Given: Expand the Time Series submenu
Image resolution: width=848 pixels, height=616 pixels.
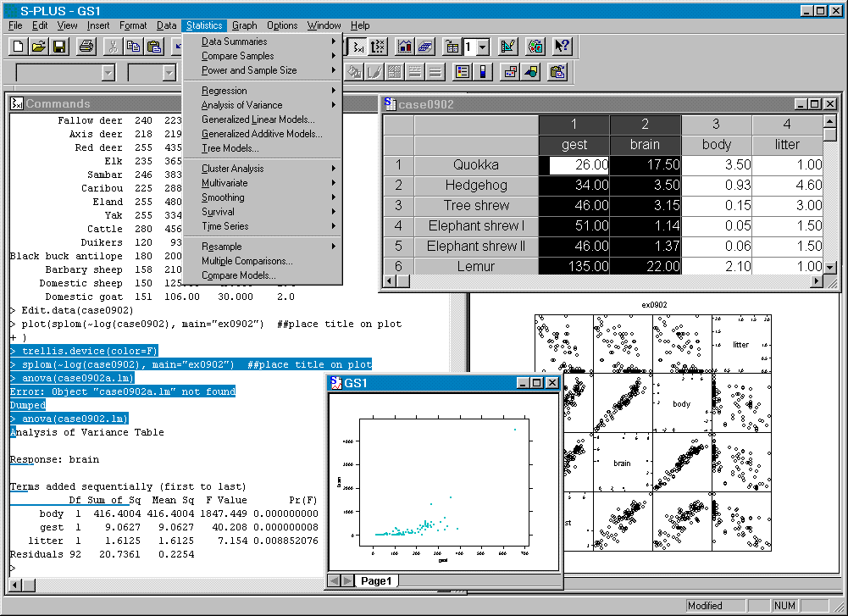Looking at the screenshot, I should [x=263, y=226].
